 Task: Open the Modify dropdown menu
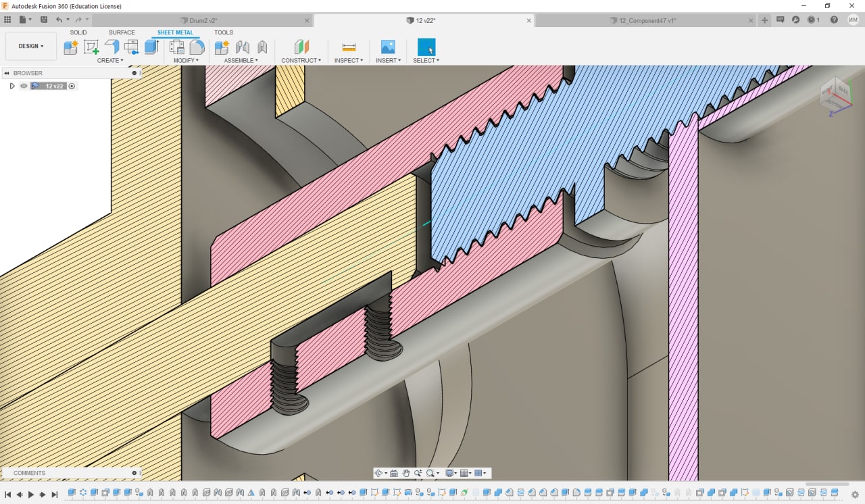click(186, 61)
